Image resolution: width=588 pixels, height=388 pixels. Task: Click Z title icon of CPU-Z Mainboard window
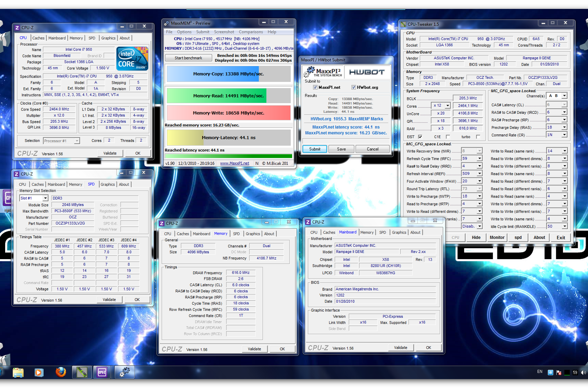click(x=308, y=222)
